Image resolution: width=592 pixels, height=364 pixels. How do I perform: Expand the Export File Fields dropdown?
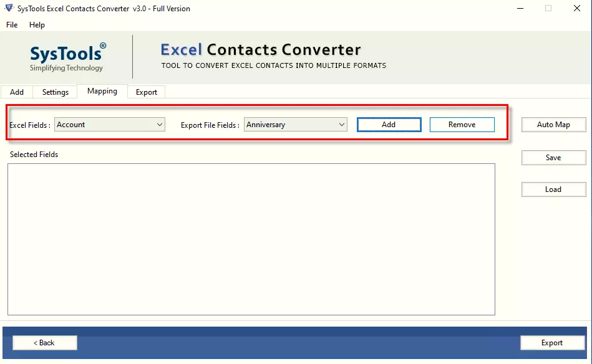341,125
